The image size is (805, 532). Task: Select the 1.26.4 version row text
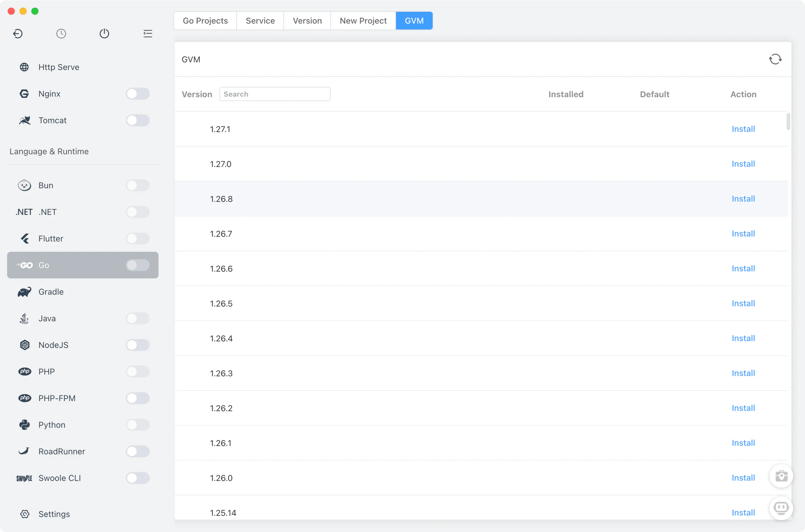point(221,338)
